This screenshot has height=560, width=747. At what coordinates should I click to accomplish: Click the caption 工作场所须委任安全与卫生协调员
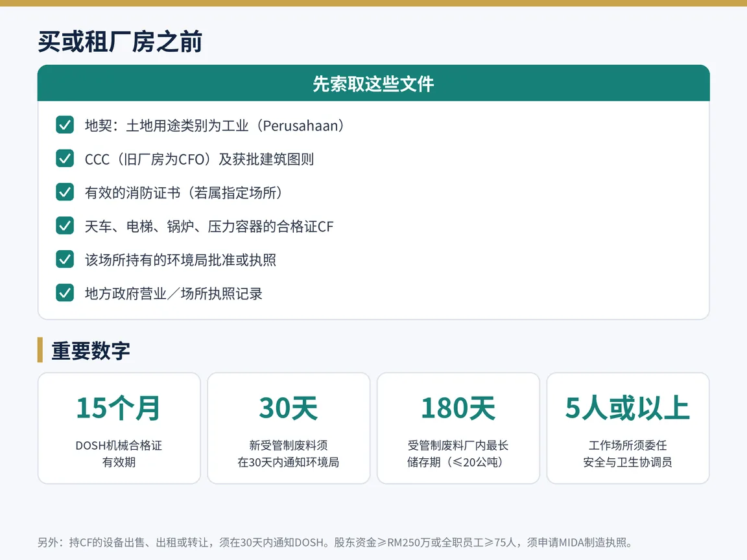click(x=628, y=454)
